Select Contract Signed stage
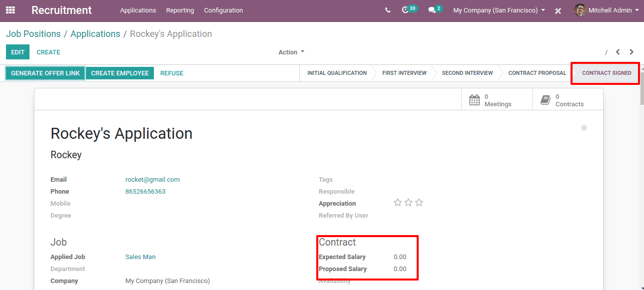 (x=607, y=73)
